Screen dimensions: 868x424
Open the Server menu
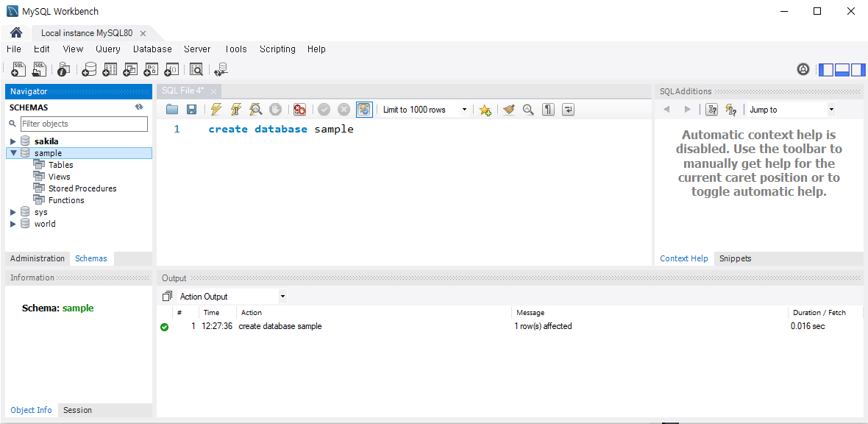pyautogui.click(x=197, y=49)
